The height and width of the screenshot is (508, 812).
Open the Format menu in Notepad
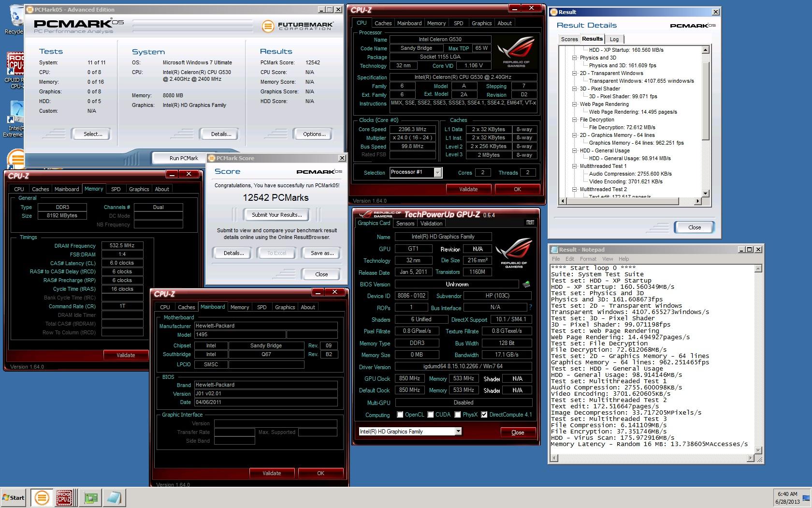click(x=588, y=259)
